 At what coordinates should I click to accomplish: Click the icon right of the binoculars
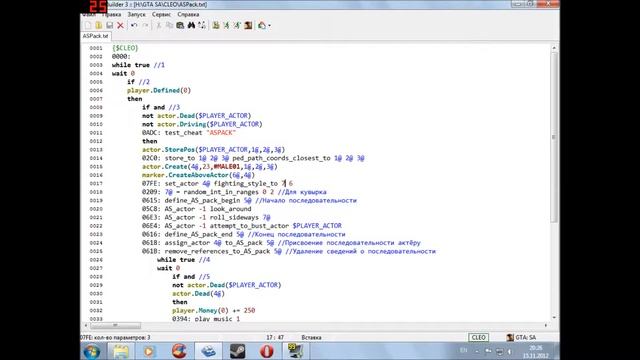coord(202,25)
